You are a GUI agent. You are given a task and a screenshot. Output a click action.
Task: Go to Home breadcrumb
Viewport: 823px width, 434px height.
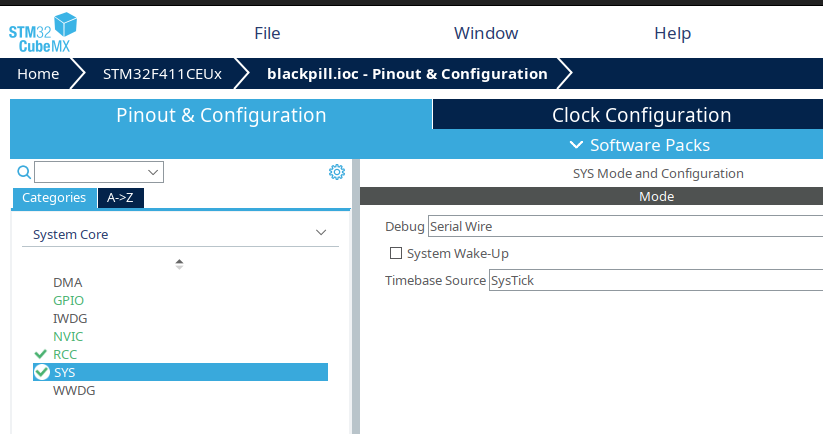(x=38, y=74)
